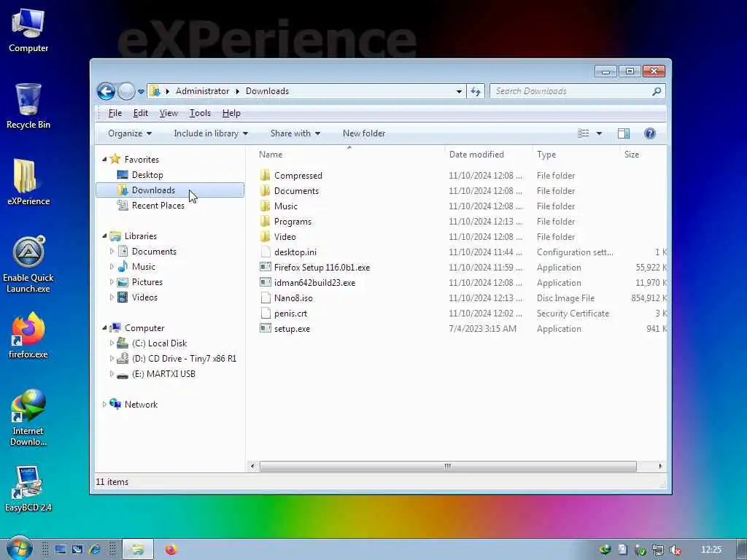Click the Forward navigation arrow in Explorer
The image size is (747, 560).
pyautogui.click(x=126, y=91)
